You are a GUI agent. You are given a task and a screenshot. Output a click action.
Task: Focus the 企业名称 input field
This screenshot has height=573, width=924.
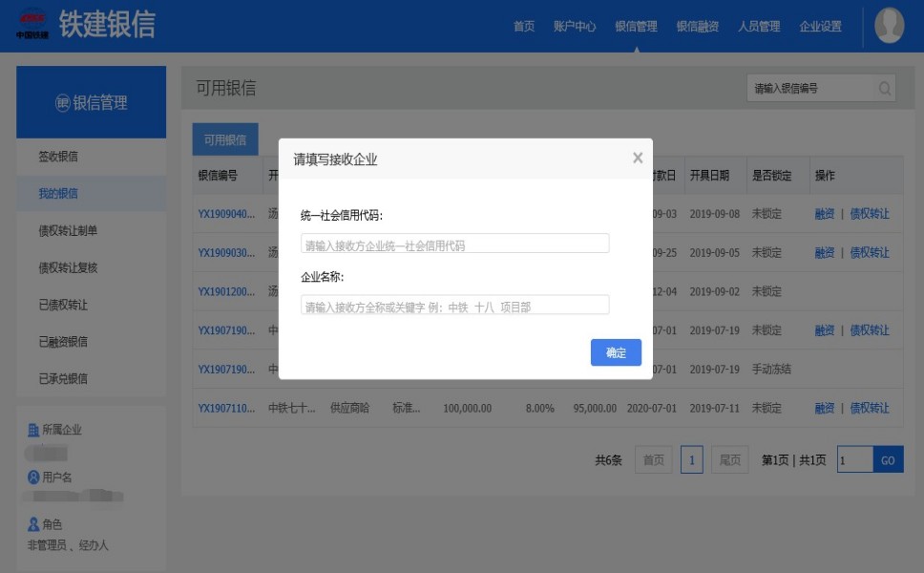(x=454, y=306)
